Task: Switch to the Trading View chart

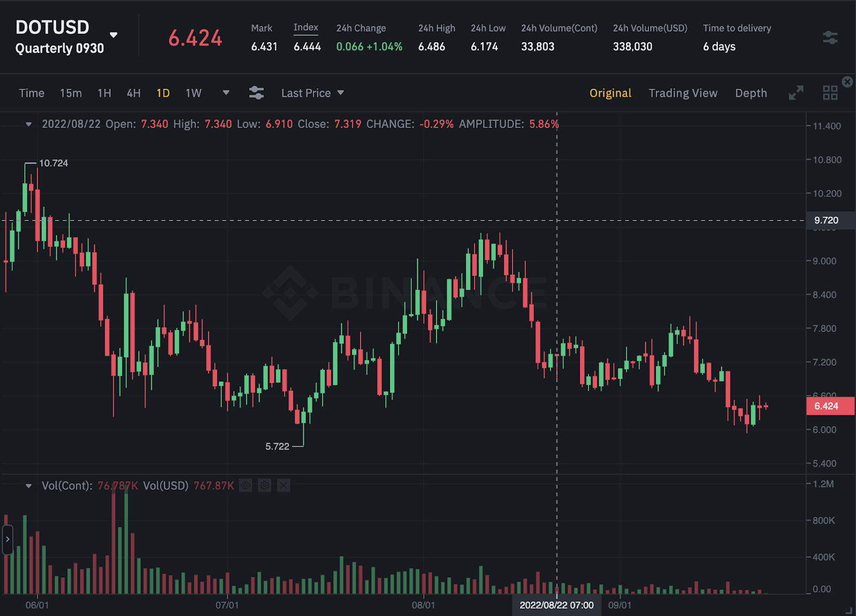Action: (683, 93)
